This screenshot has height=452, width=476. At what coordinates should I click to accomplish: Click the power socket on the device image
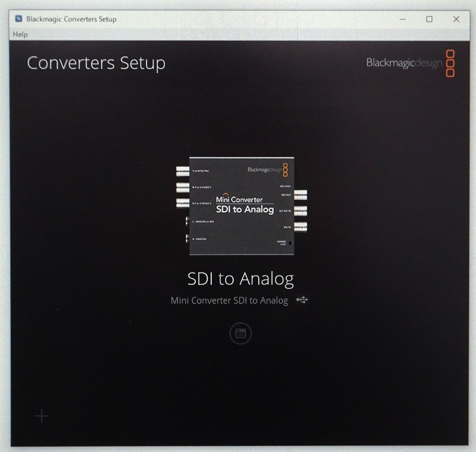coord(290,243)
